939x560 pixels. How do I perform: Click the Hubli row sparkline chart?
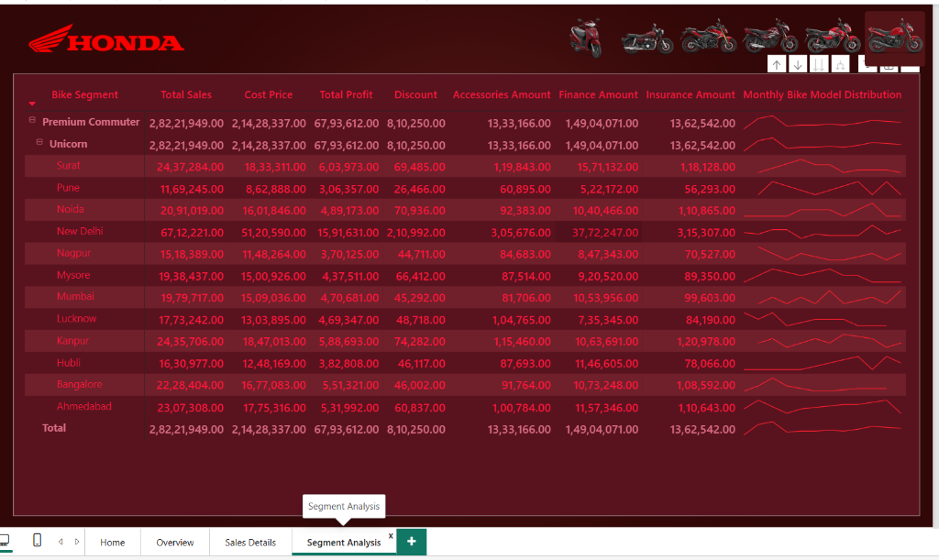click(x=823, y=363)
